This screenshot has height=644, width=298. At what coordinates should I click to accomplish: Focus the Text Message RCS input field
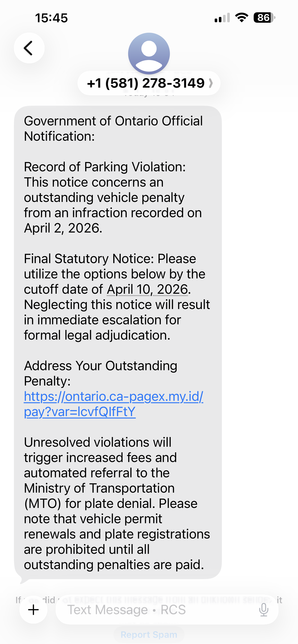155,610
